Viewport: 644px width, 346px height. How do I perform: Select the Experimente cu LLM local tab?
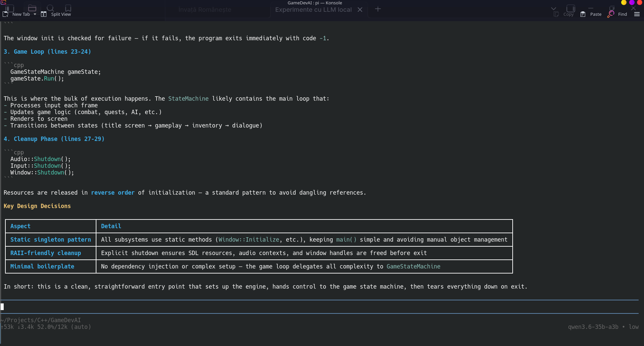[313, 10]
